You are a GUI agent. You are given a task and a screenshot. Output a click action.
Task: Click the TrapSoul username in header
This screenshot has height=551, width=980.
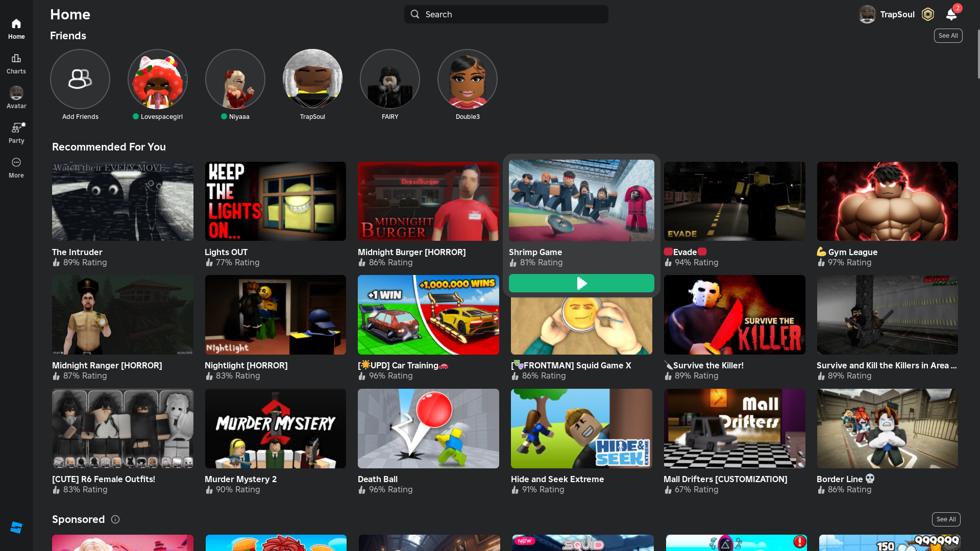coord(897,14)
